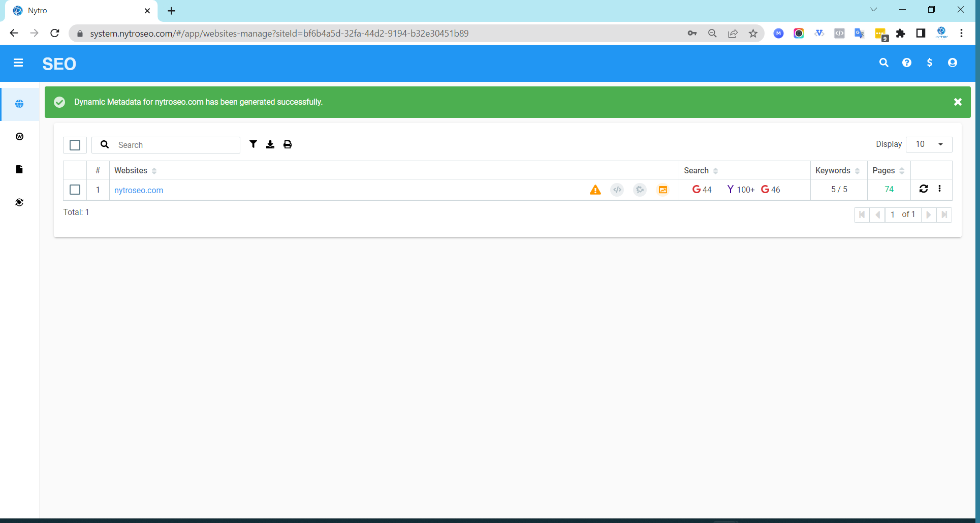Open the hamburger navigation menu
980x523 pixels.
click(x=18, y=63)
